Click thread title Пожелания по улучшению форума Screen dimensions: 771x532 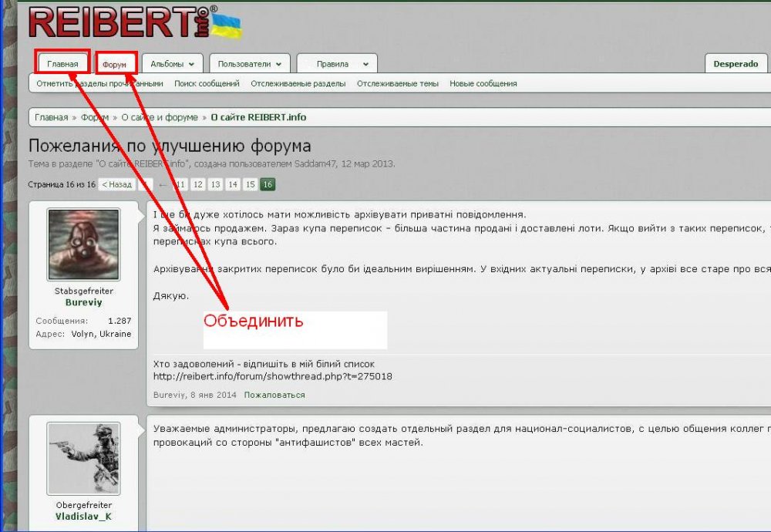click(170, 146)
